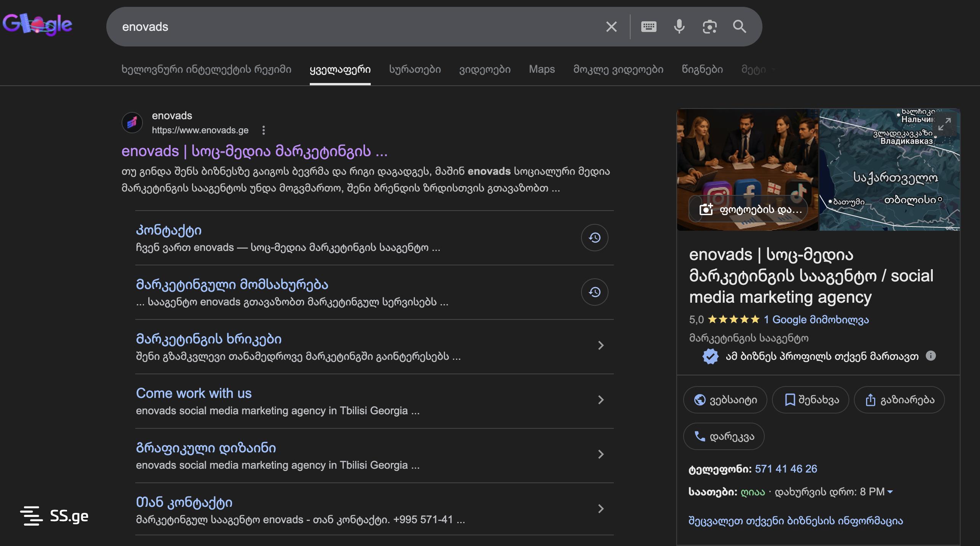Click the Google doodle logo
Screen dimensions: 980x546
(37, 25)
